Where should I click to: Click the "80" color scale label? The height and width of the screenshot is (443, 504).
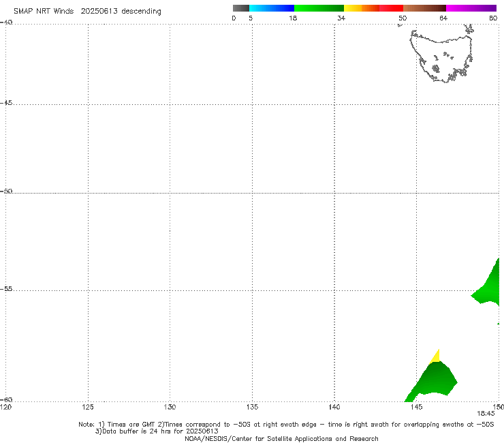tap(493, 18)
